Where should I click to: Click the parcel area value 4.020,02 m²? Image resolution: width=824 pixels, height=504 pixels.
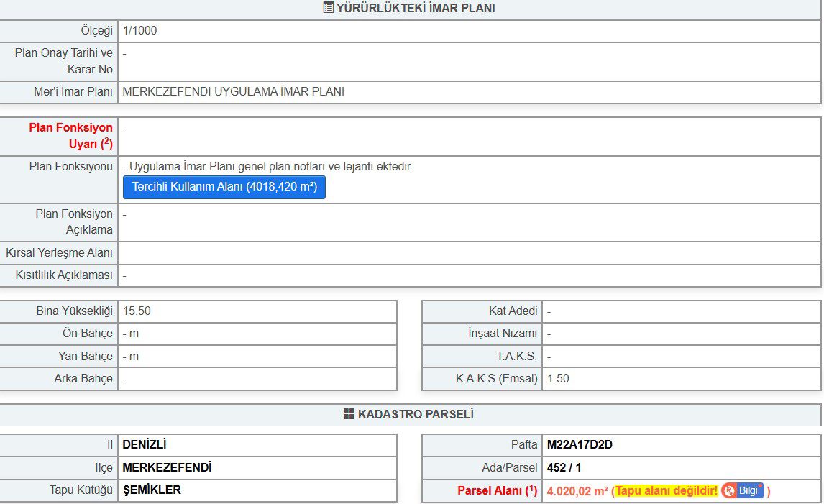577,491
